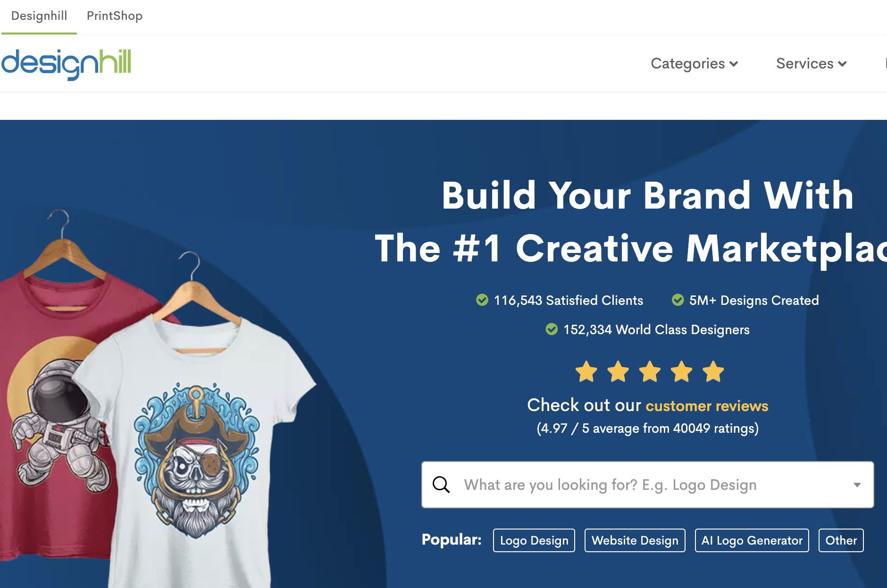Screen dimensions: 887x588
Task: Click the fifth yellow rating star
Action: tap(713, 371)
